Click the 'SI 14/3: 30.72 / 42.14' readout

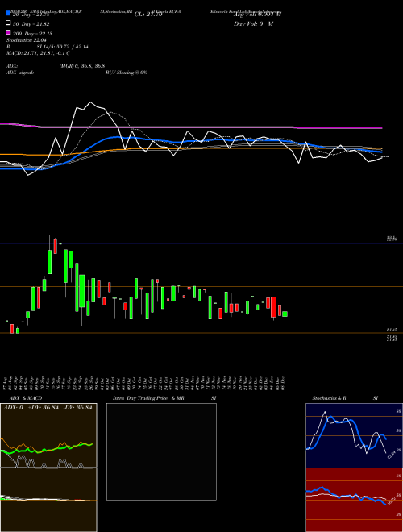(63, 47)
